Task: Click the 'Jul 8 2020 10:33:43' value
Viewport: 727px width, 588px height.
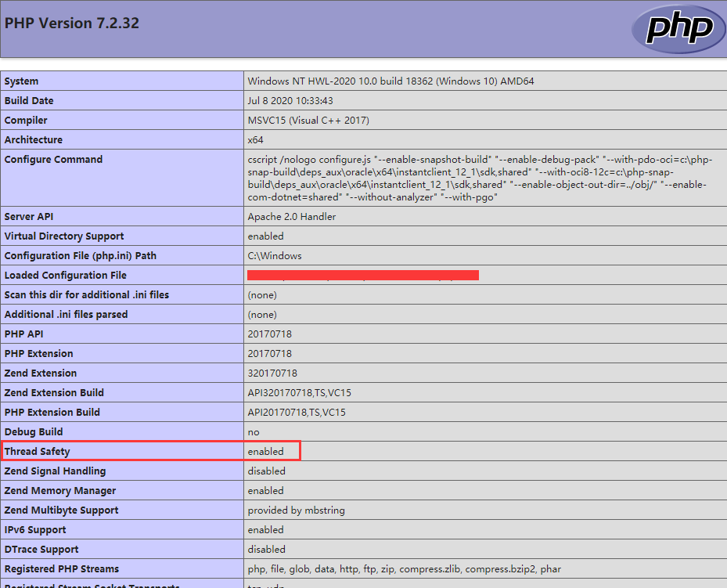Action: 290,101
